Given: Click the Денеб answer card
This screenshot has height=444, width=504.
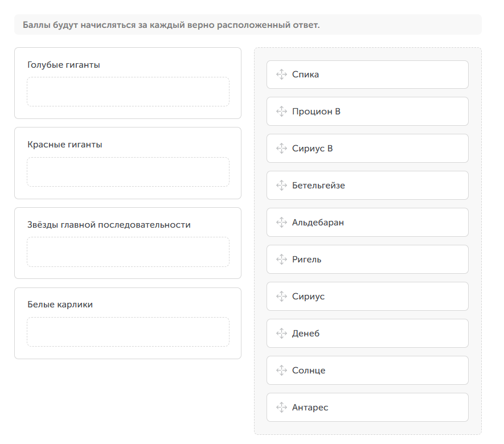Looking at the screenshot, I should [x=367, y=334].
